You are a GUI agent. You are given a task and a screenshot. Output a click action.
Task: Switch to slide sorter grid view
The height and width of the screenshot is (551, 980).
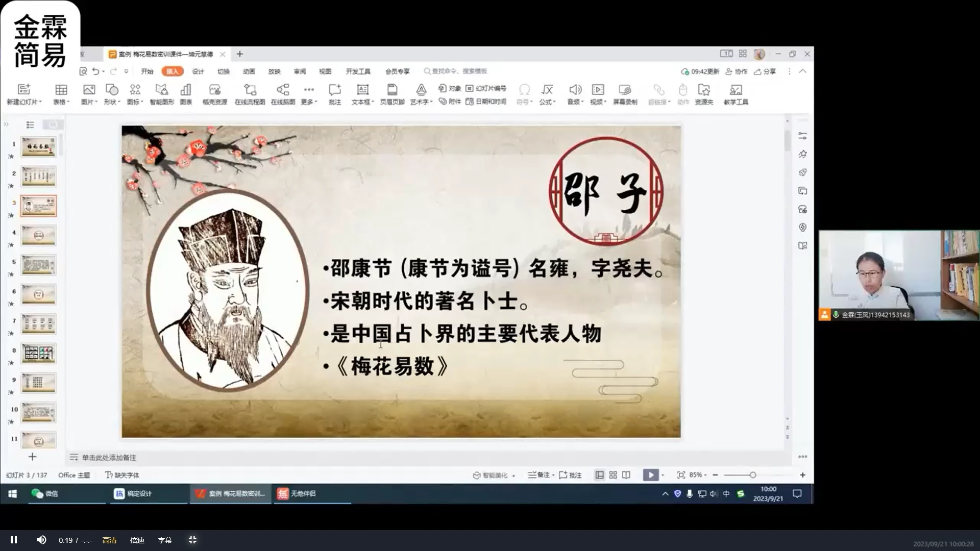click(613, 475)
